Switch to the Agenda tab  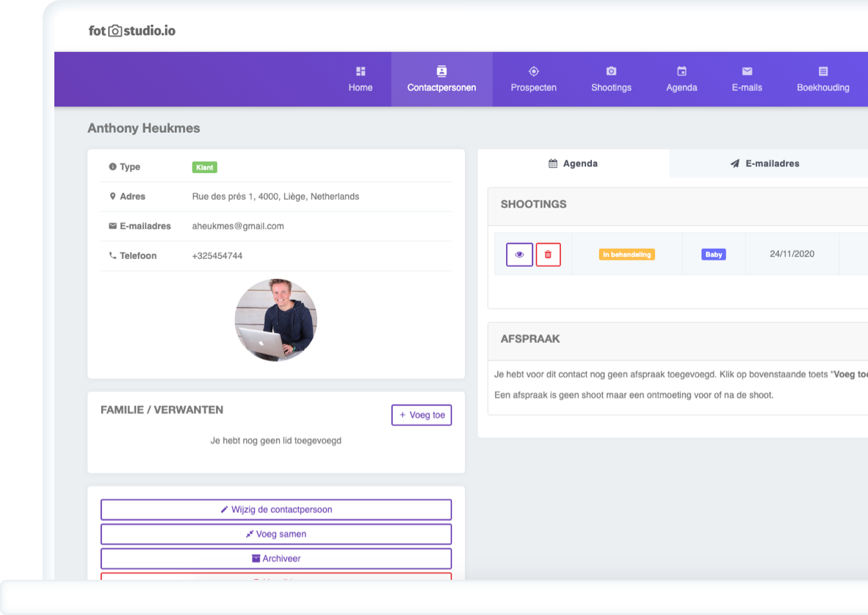click(x=574, y=164)
